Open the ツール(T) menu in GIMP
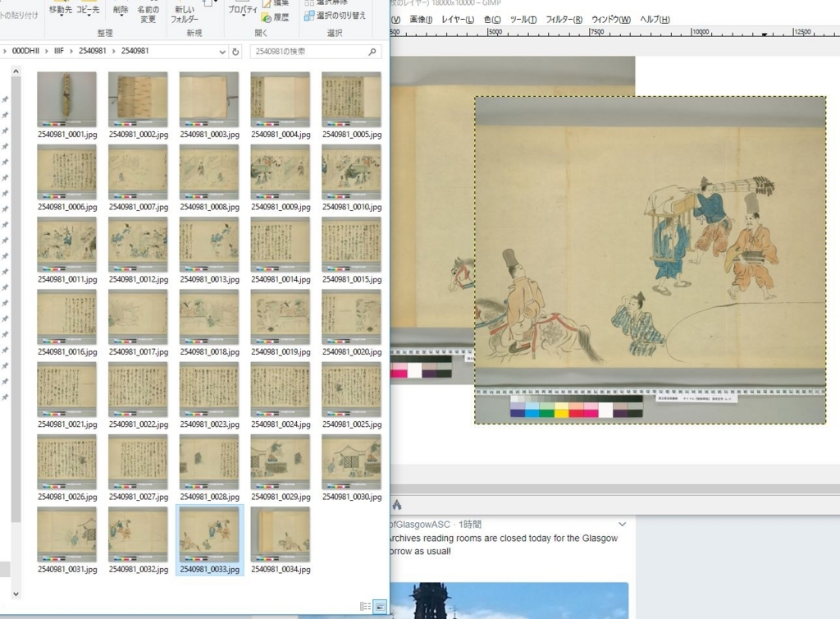The width and height of the screenshot is (840, 619). (523, 20)
